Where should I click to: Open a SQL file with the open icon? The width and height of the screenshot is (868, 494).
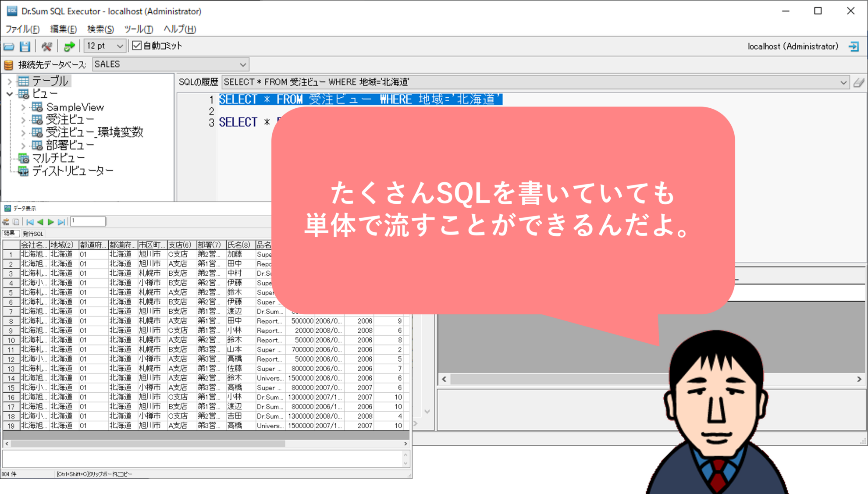(9, 46)
